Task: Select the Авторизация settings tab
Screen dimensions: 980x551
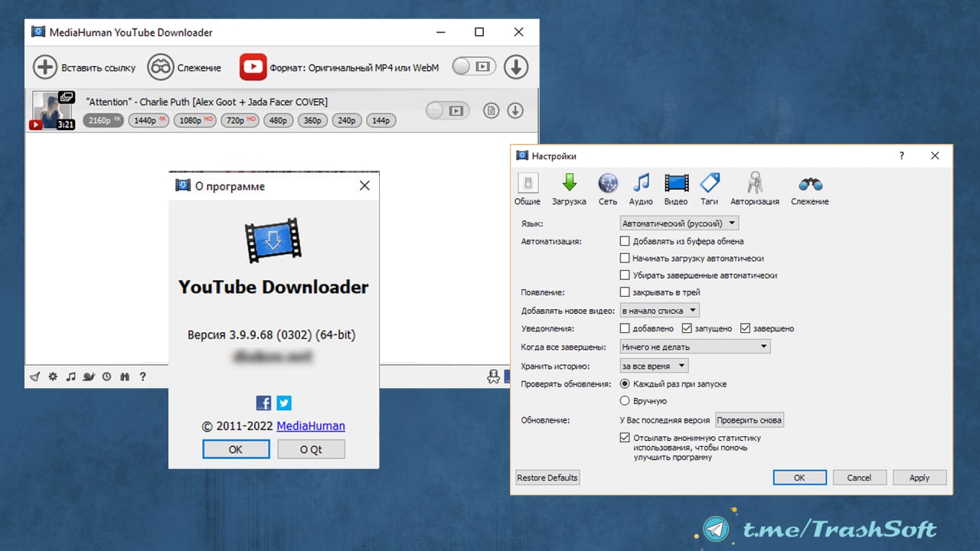Action: pos(755,189)
